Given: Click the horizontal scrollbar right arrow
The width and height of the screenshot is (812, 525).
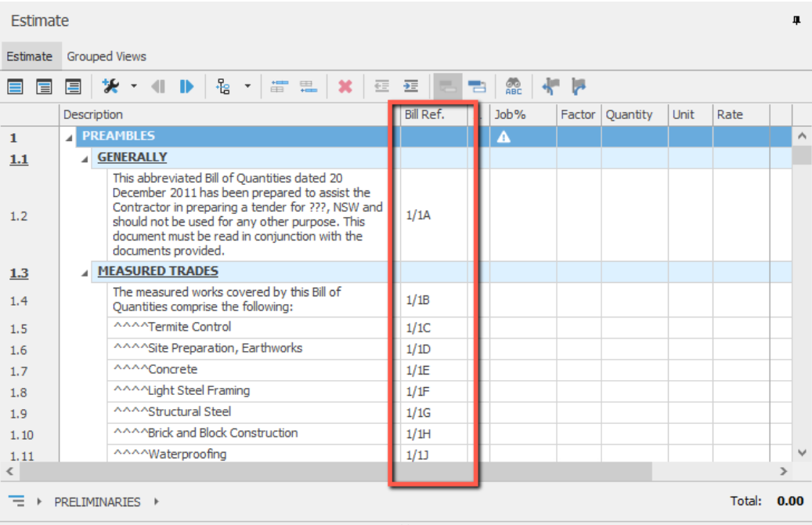Looking at the screenshot, I should coord(782,472).
